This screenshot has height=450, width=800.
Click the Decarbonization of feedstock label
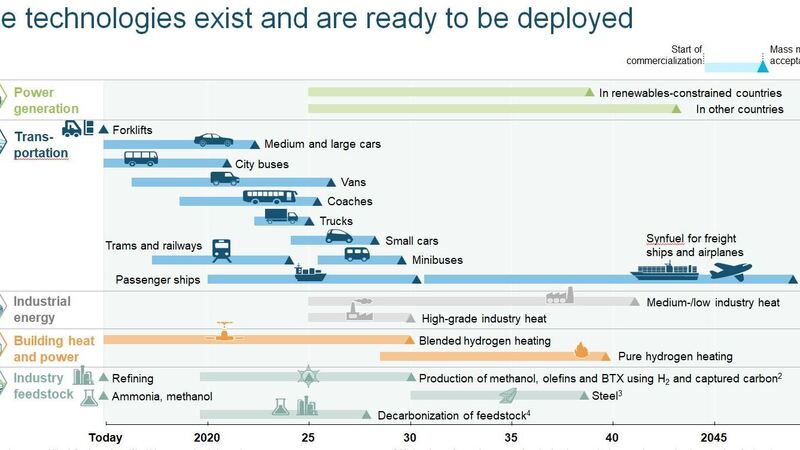tap(454, 415)
